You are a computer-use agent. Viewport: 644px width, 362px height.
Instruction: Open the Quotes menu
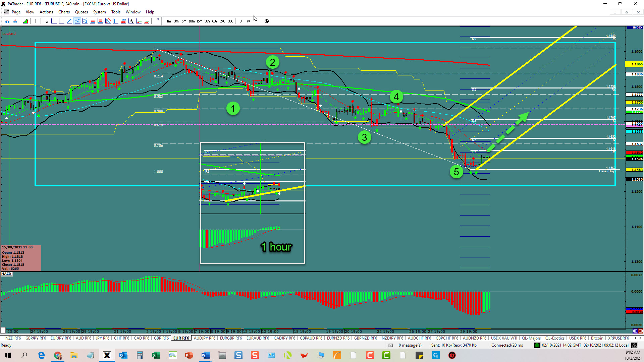82,12
